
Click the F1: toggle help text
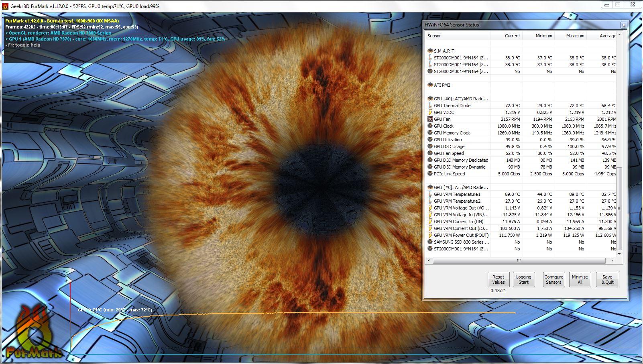coord(23,45)
